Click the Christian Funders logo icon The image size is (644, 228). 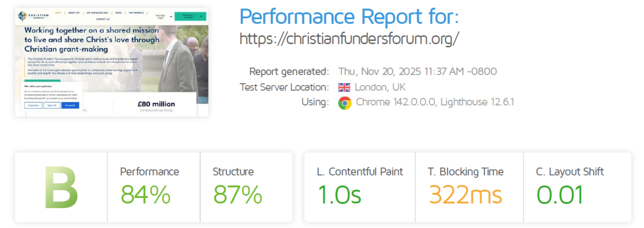tap(22, 16)
